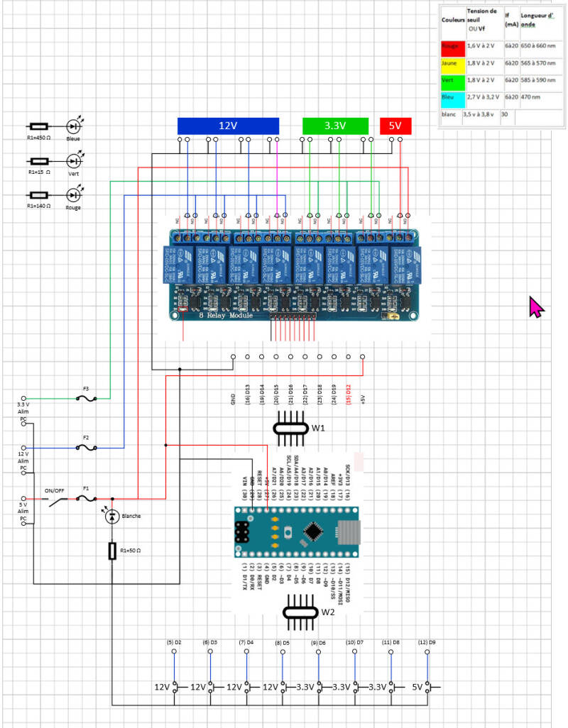Select the Vert LED symbol
This screenshot has width=568, height=728.
[x=73, y=160]
